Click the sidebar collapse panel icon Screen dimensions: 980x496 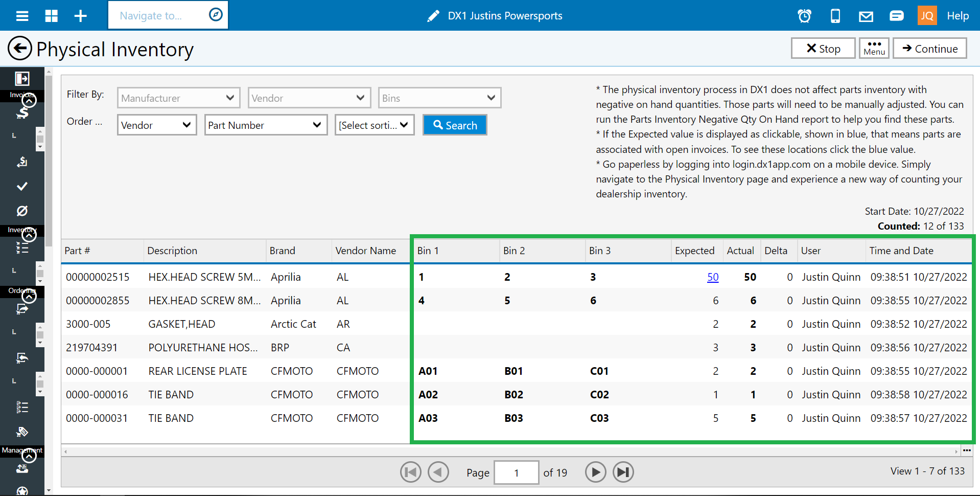point(22,78)
